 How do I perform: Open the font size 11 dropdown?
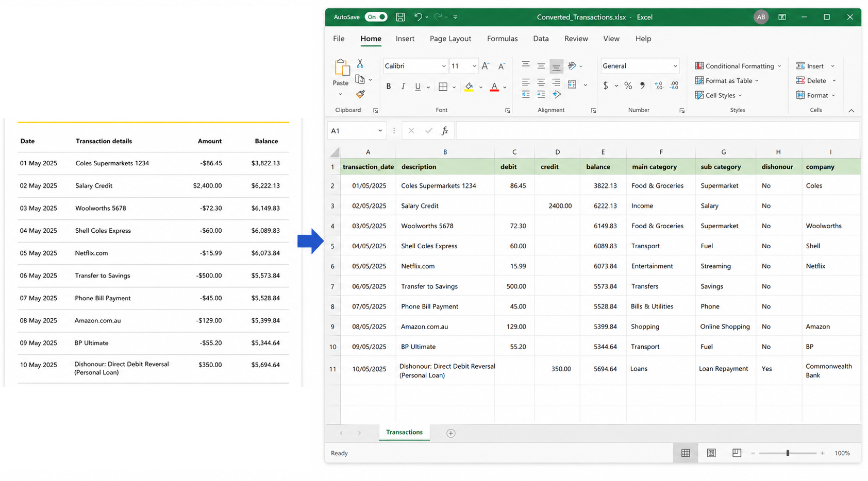474,66
